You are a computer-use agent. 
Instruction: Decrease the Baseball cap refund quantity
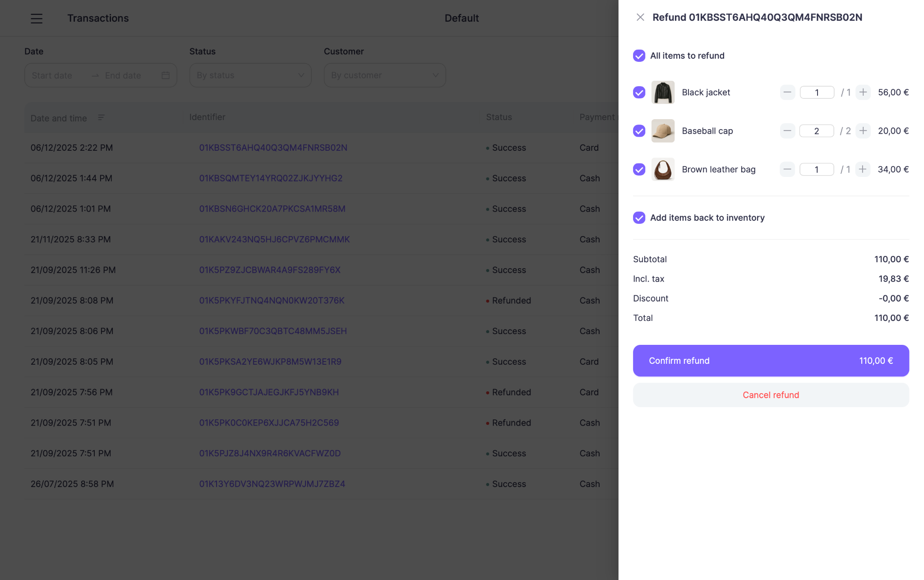click(x=787, y=130)
